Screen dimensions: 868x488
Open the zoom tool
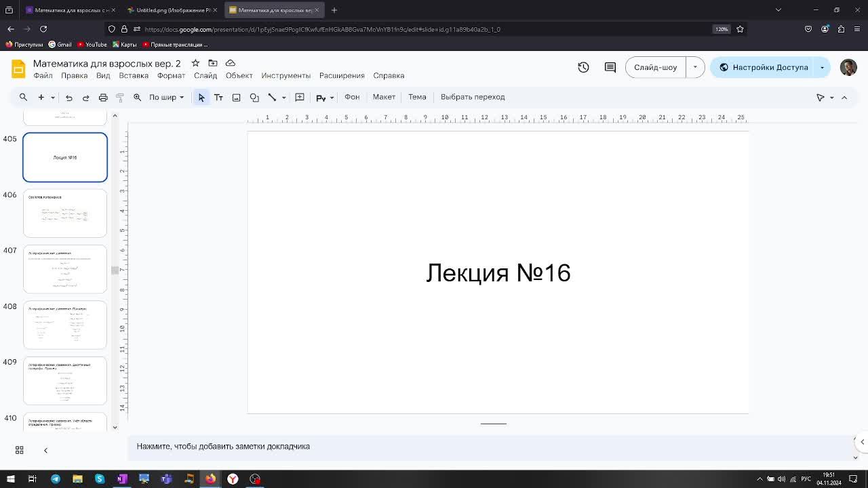137,97
